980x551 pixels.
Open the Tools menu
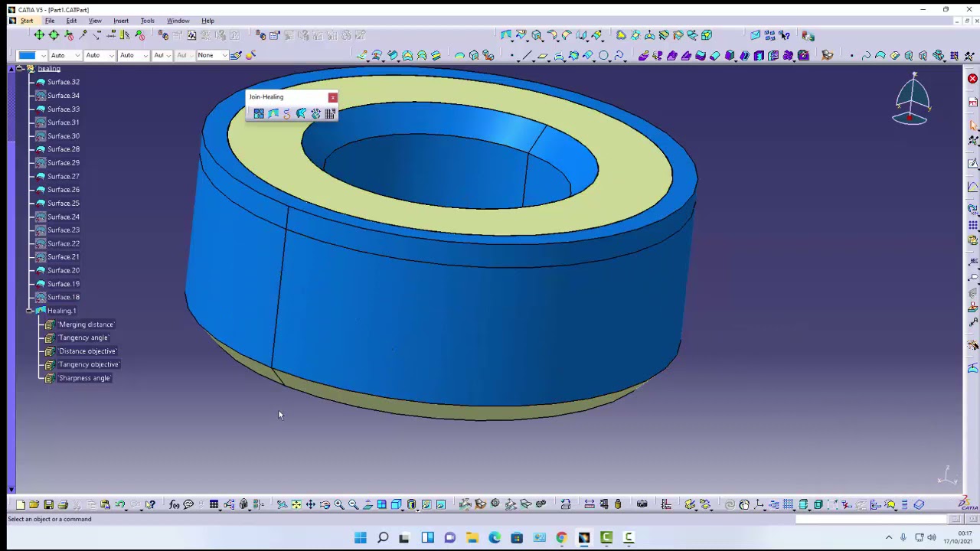(x=147, y=21)
